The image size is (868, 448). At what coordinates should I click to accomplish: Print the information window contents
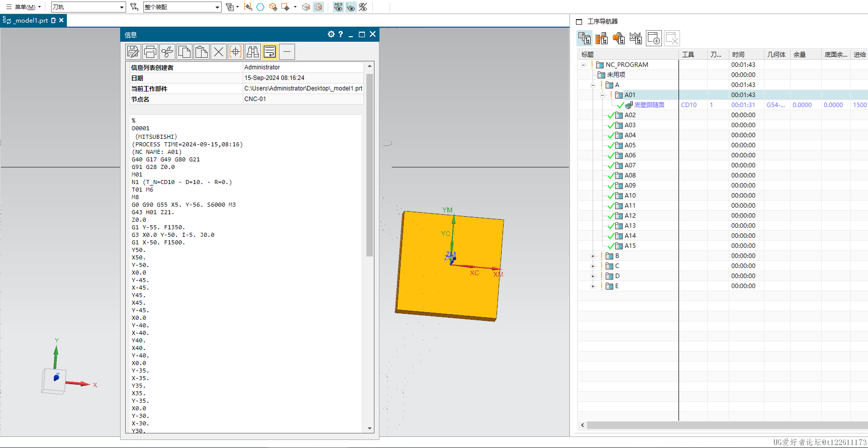point(150,52)
